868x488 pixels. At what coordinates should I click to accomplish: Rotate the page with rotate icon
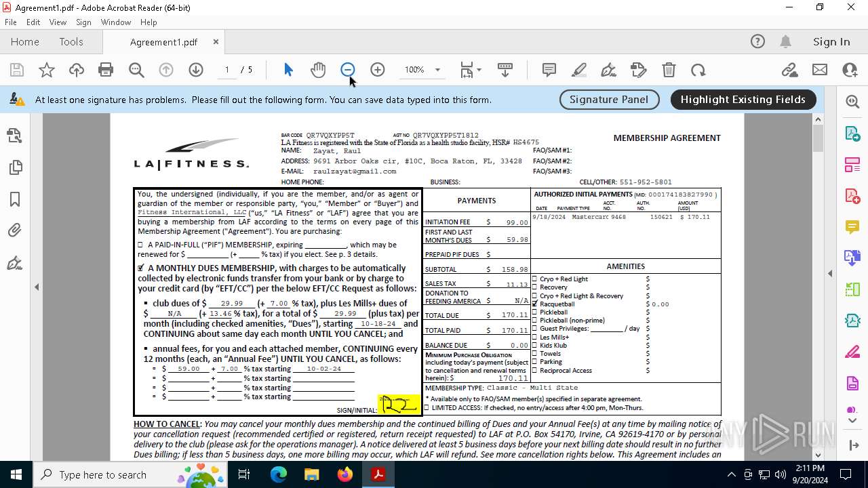point(698,70)
